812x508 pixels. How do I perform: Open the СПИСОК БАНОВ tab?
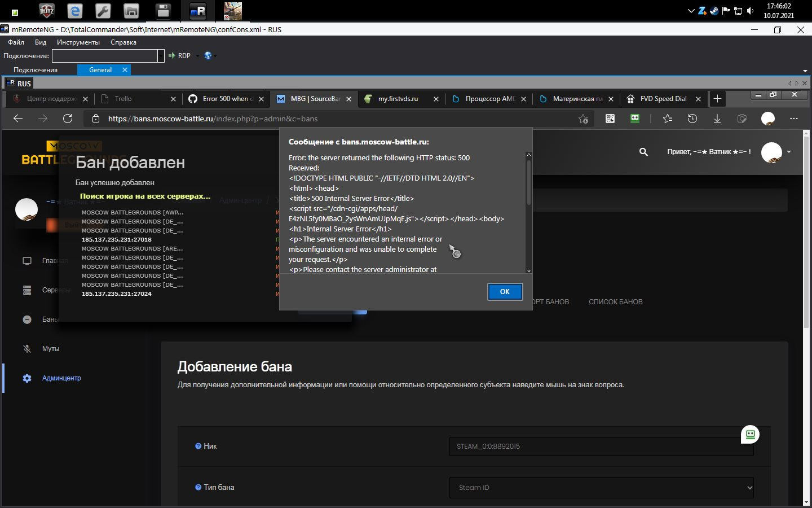(616, 302)
